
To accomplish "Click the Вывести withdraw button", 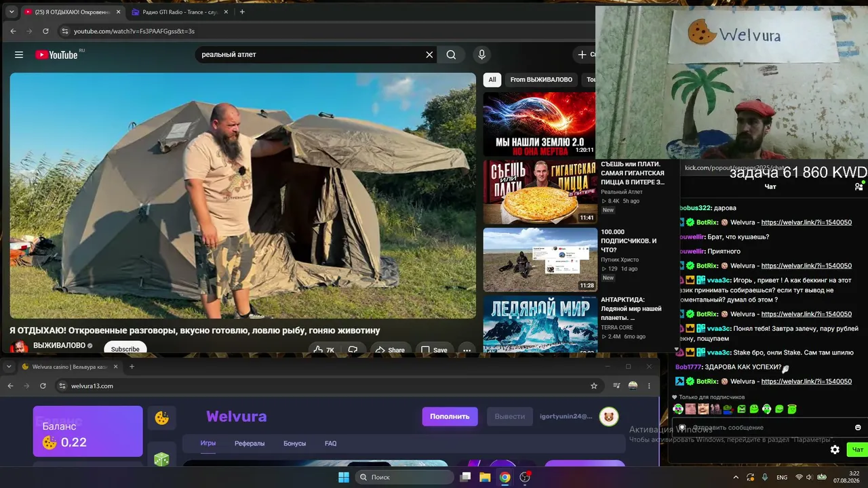I will pyautogui.click(x=509, y=416).
